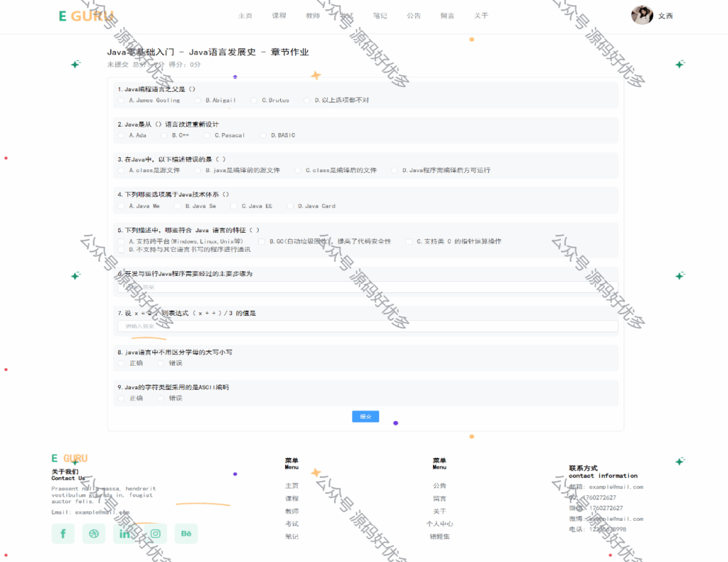Check the B. Java Se checkbox
The width and height of the screenshot is (728, 562).
coord(177,206)
